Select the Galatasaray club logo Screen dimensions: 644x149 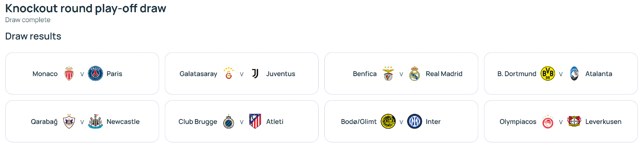coord(229,74)
